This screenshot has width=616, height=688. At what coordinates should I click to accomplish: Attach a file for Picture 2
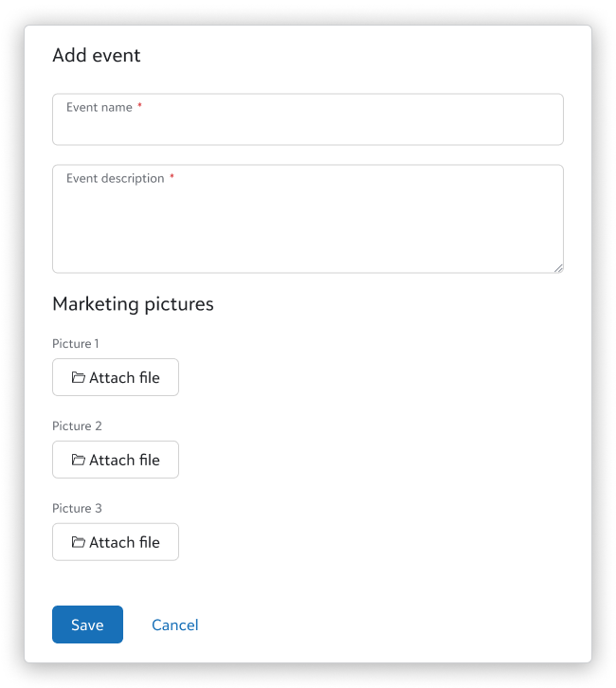(116, 460)
